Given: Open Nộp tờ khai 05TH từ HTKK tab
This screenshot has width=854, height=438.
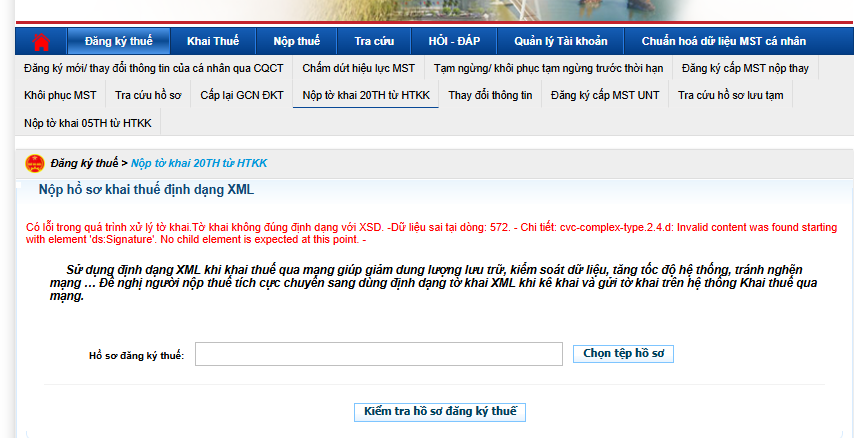Looking at the screenshot, I should click(88, 122).
